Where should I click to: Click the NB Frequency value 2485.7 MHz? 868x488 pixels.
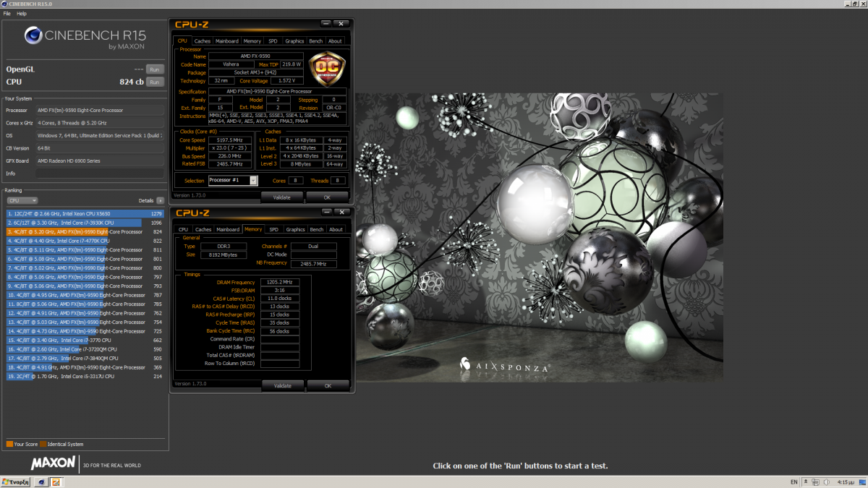coord(314,264)
